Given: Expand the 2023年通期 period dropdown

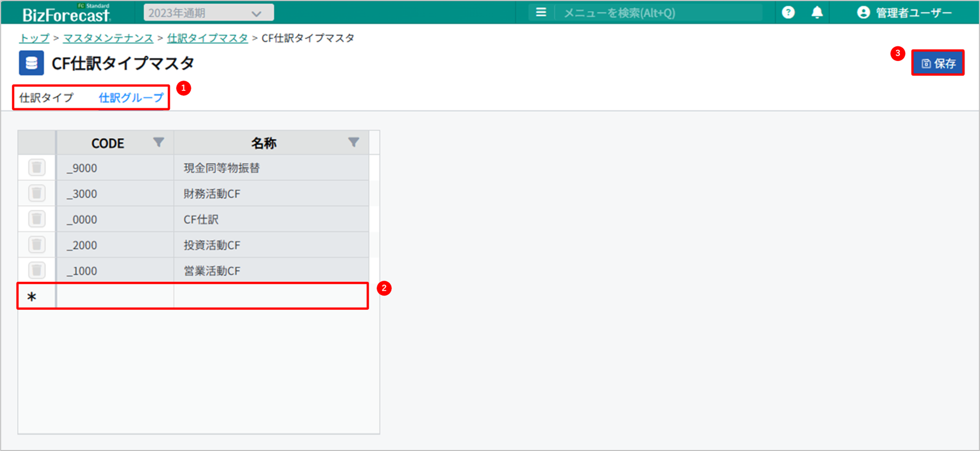Looking at the screenshot, I should coord(208,13).
